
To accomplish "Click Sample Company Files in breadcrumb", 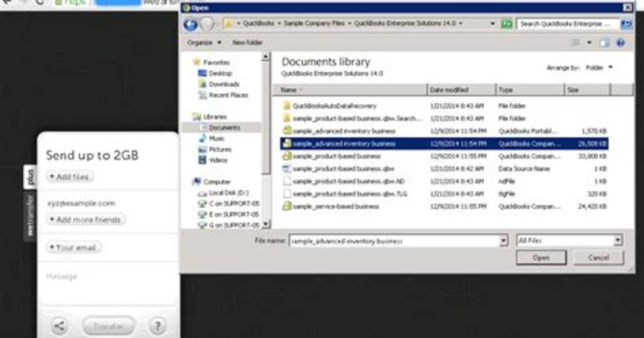I will coord(314,23).
